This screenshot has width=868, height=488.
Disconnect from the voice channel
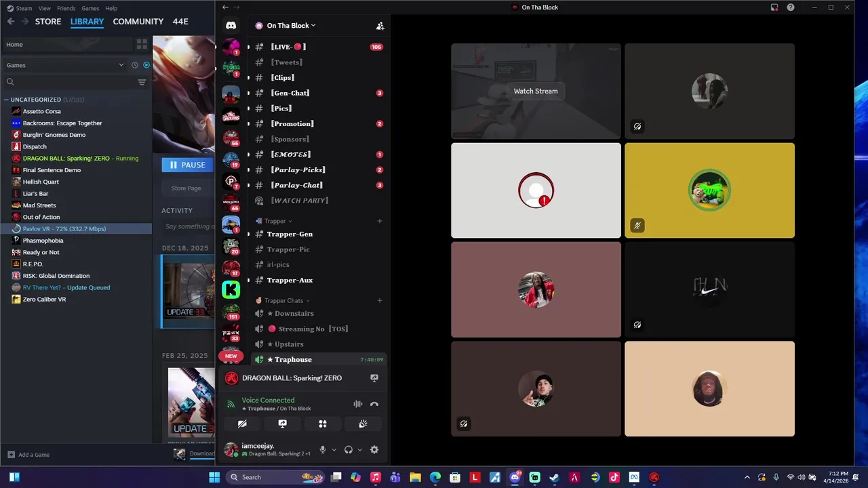tap(374, 404)
